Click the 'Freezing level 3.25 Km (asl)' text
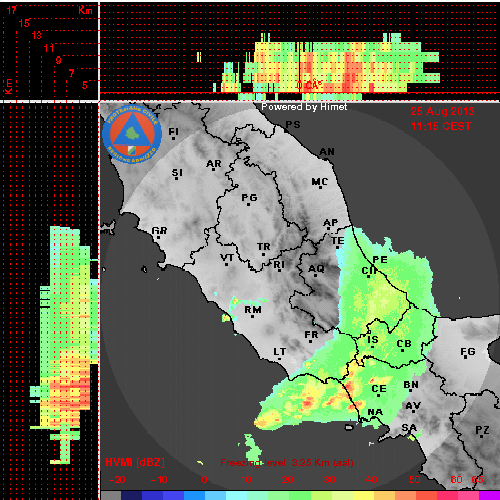 [x=287, y=463]
